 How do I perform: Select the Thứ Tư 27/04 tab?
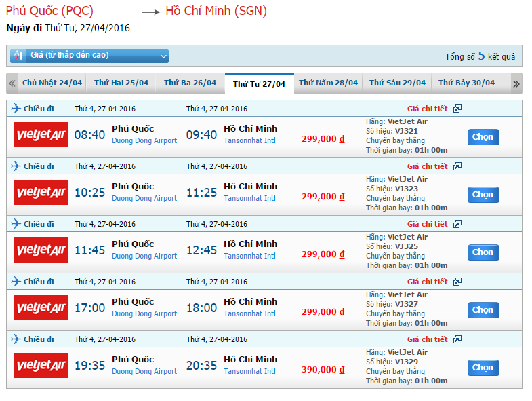pyautogui.click(x=259, y=83)
